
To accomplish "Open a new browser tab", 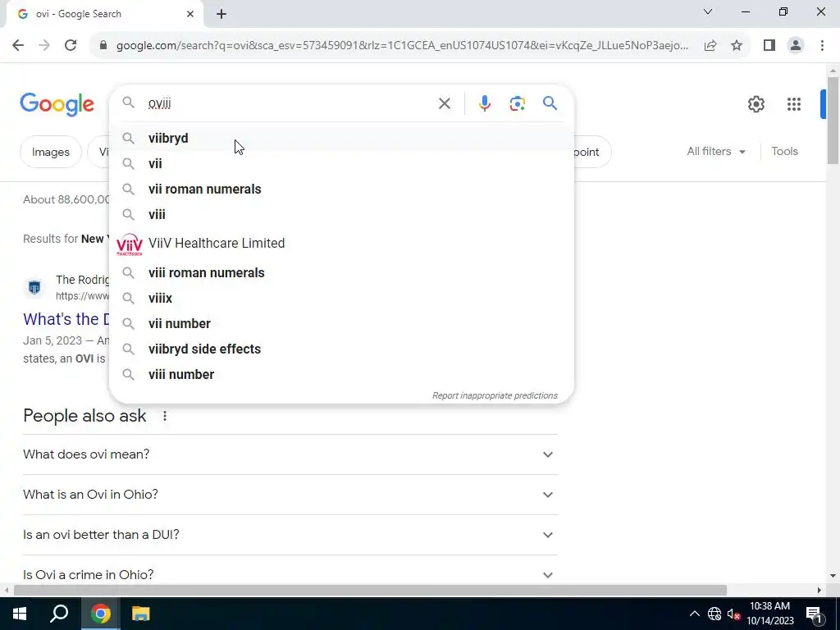I will point(221,14).
